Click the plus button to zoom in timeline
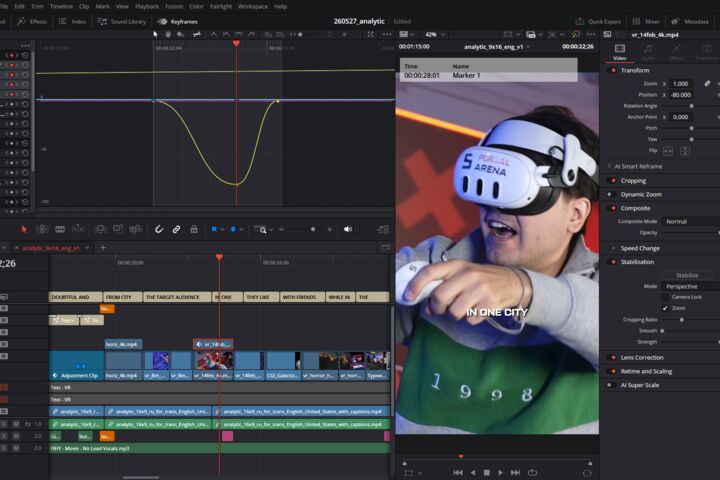This screenshot has width=720, height=480. point(330,229)
